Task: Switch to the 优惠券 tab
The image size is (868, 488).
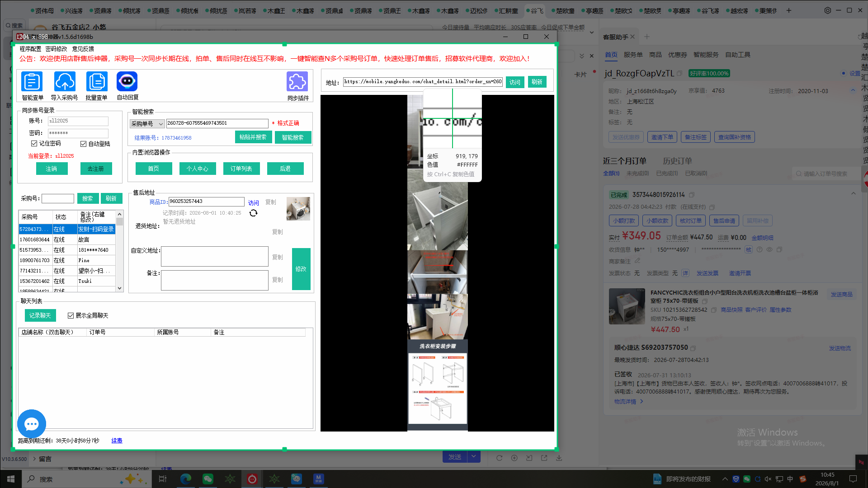Action: click(677, 55)
